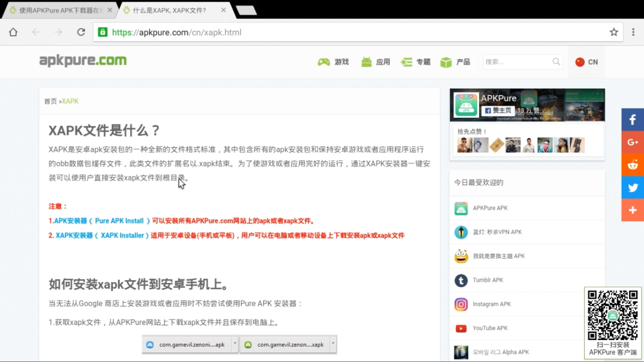Click the 应用 Android robot icon

point(366,62)
